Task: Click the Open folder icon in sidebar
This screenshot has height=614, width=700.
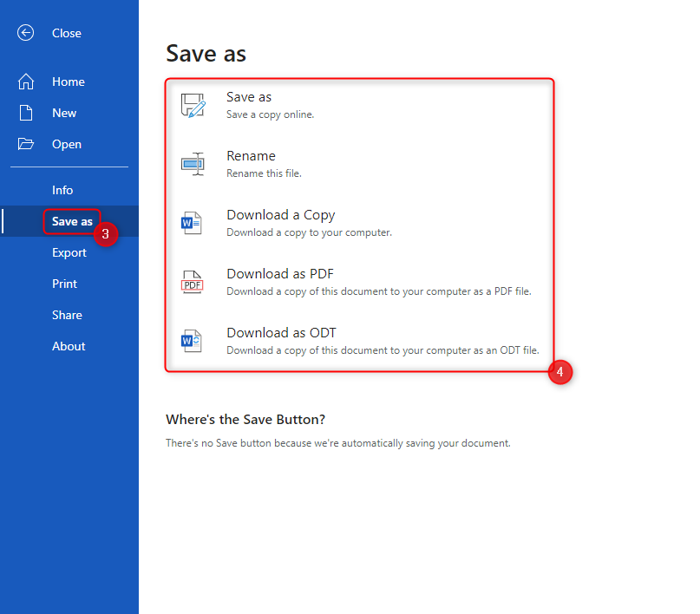Action: click(x=26, y=144)
